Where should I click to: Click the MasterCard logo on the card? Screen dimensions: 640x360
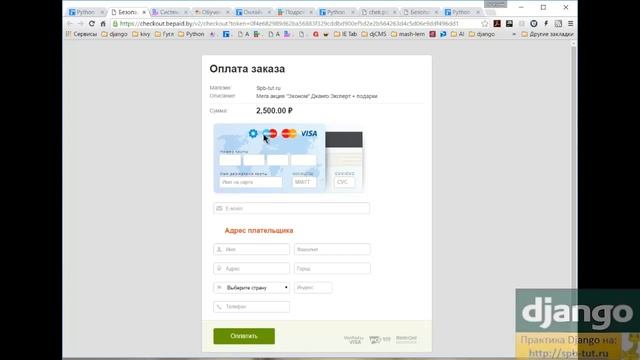[x=289, y=133]
